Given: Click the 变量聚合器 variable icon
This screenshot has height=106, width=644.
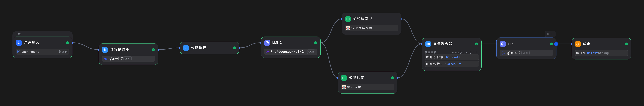Looking at the screenshot, I should coord(428,44).
